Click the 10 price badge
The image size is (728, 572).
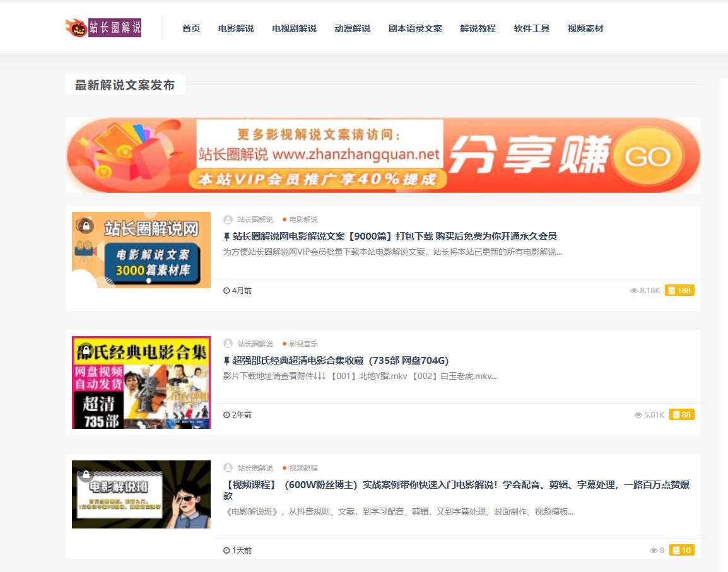coord(681,550)
